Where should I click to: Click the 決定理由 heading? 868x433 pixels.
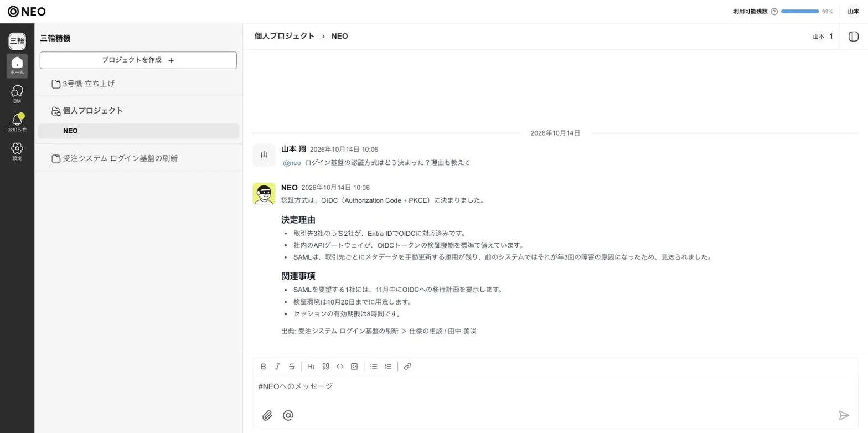tap(298, 220)
